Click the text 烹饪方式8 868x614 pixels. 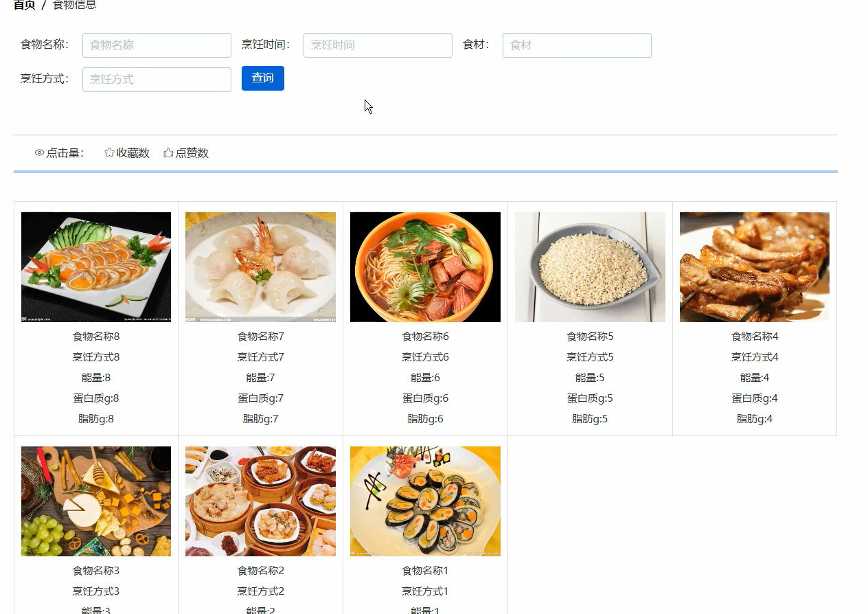pos(96,357)
